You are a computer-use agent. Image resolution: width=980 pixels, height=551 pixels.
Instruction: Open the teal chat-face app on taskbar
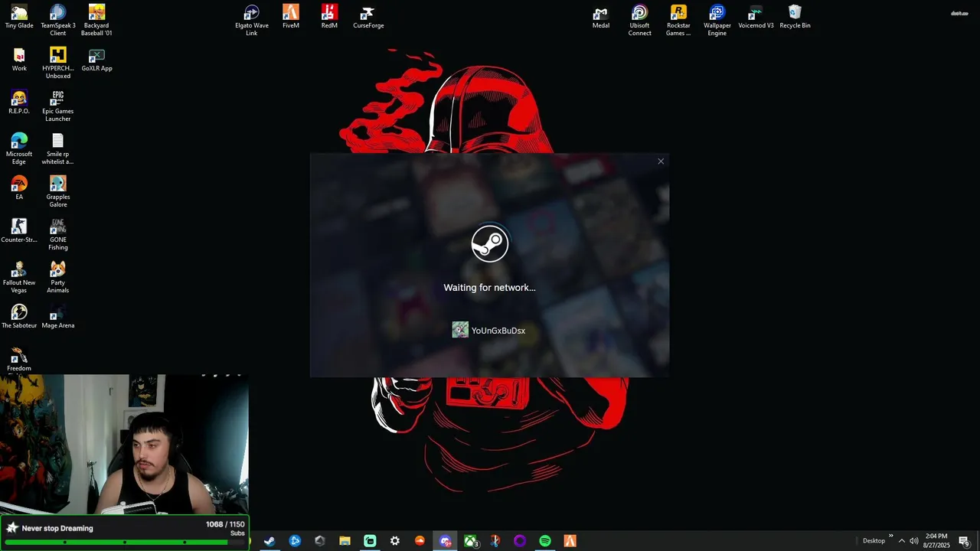pos(370,541)
